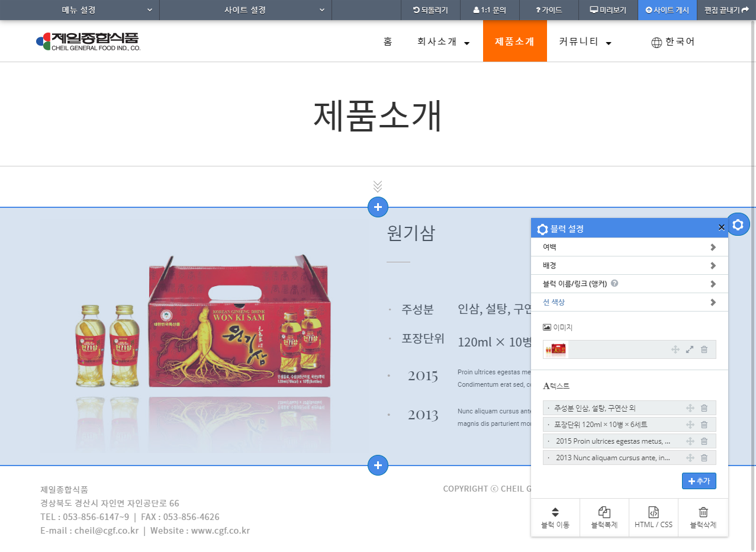The width and height of the screenshot is (756, 552).
Task: Move the 포장단위 text item
Action: coord(690,425)
